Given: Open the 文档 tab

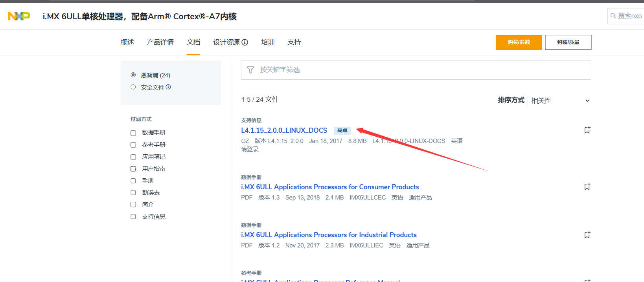Looking at the screenshot, I should pos(193,42).
